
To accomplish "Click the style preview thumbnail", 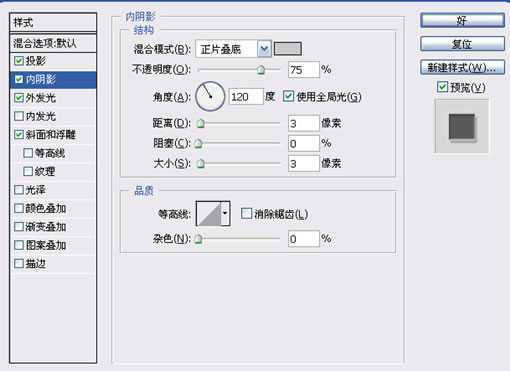I will (462, 126).
